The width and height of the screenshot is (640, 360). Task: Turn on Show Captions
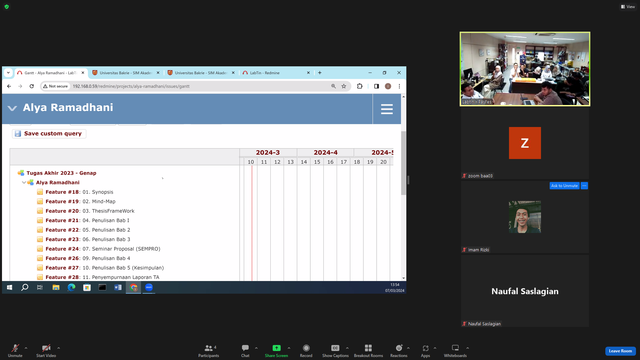(335, 350)
